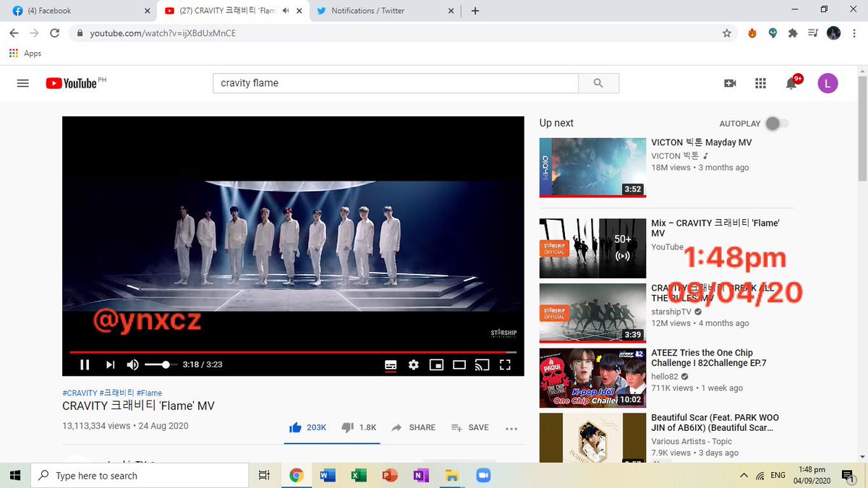The image size is (868, 488).
Task: Open the Apps bookmarks shortcut
Action: [25, 53]
